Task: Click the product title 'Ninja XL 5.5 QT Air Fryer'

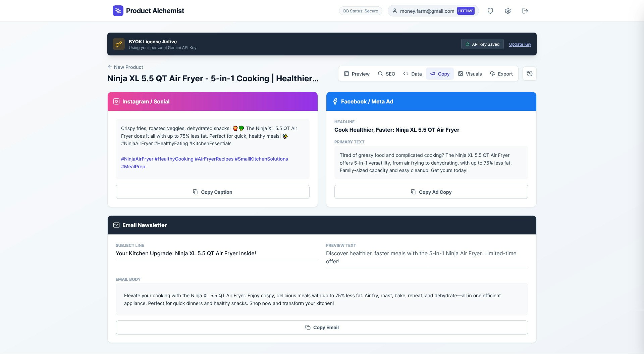Action: [x=213, y=78]
